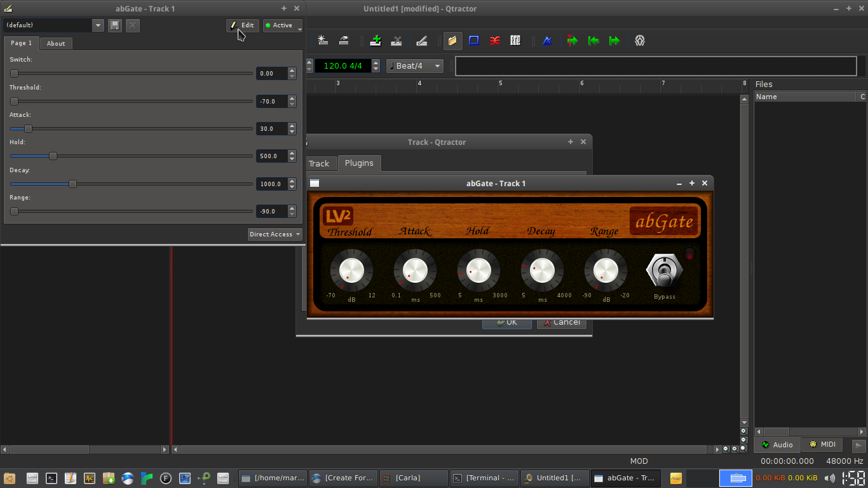Click the Range knob on abGate GUI
This screenshot has height=488, width=868.
606,271
